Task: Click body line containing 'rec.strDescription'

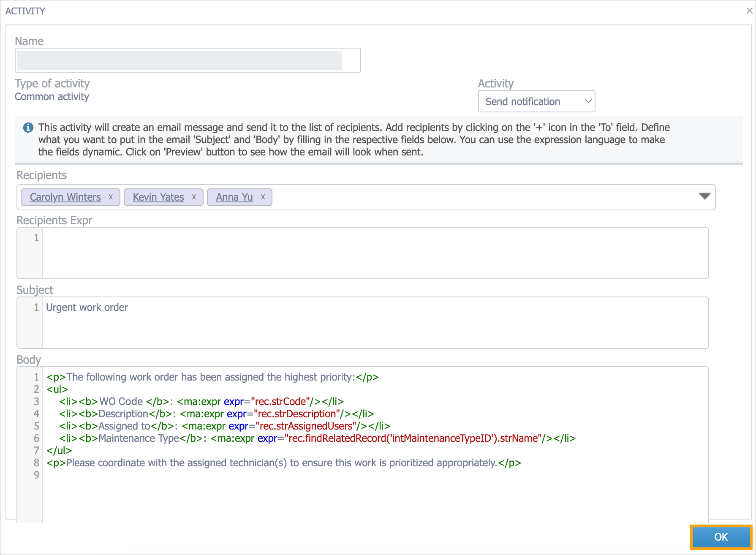Action: point(217,414)
